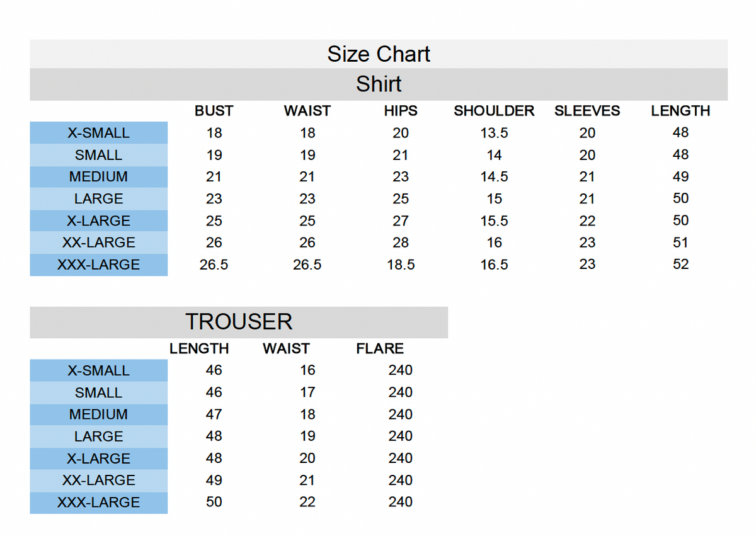Click the SHOULDER column heading
The height and width of the screenshot is (536, 756).
point(494,111)
